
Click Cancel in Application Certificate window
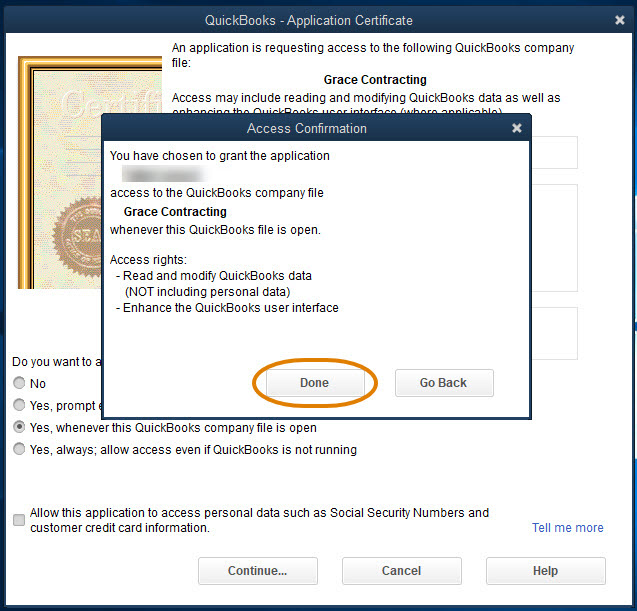tap(401, 571)
